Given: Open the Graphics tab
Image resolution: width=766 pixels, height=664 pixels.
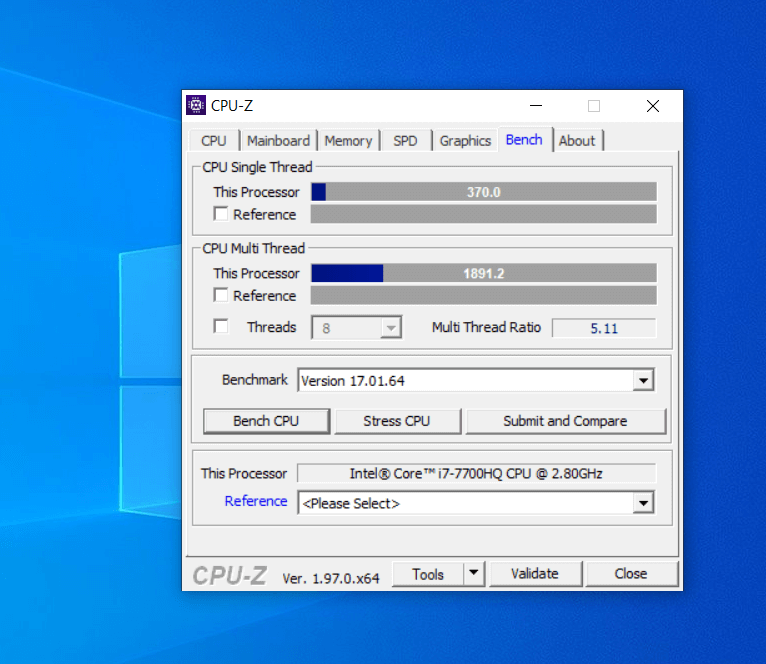Looking at the screenshot, I should click(465, 141).
